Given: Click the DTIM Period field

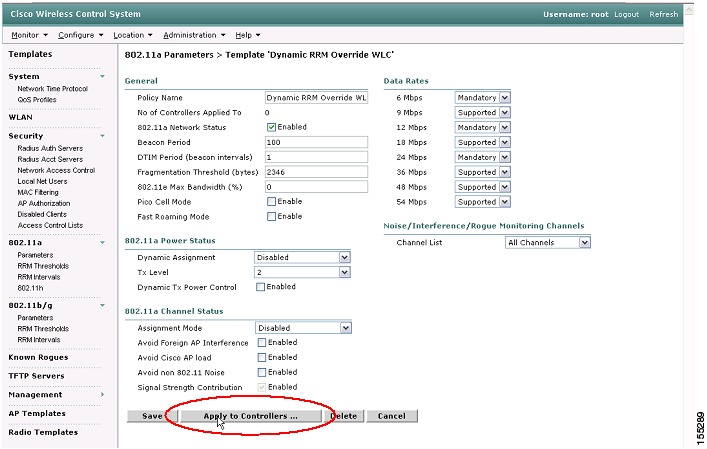Looking at the screenshot, I should 316,157.
